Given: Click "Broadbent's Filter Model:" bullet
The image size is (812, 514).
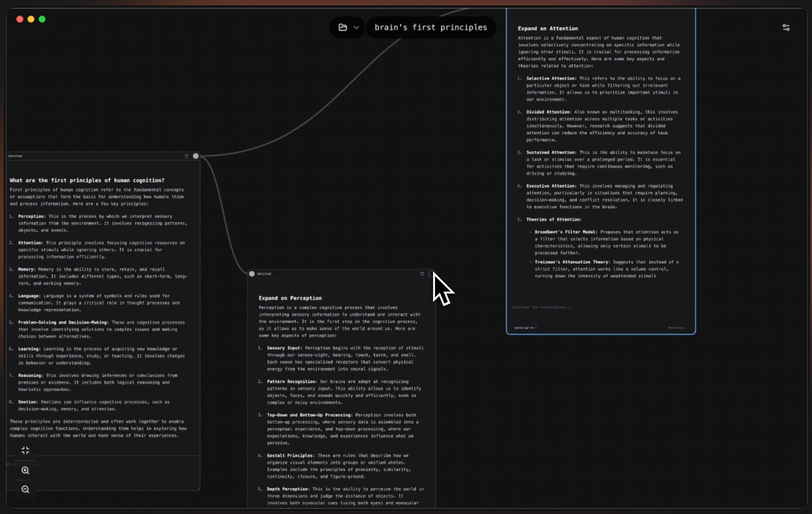Looking at the screenshot, I should point(566,232).
